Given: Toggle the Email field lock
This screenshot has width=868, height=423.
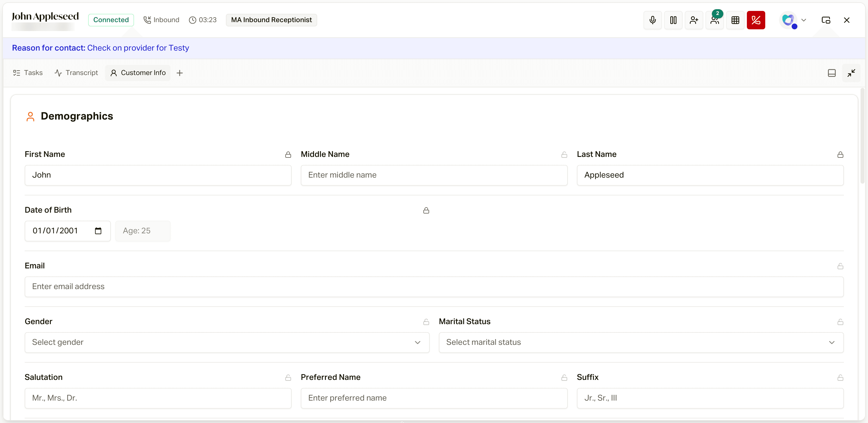Looking at the screenshot, I should 840,266.
